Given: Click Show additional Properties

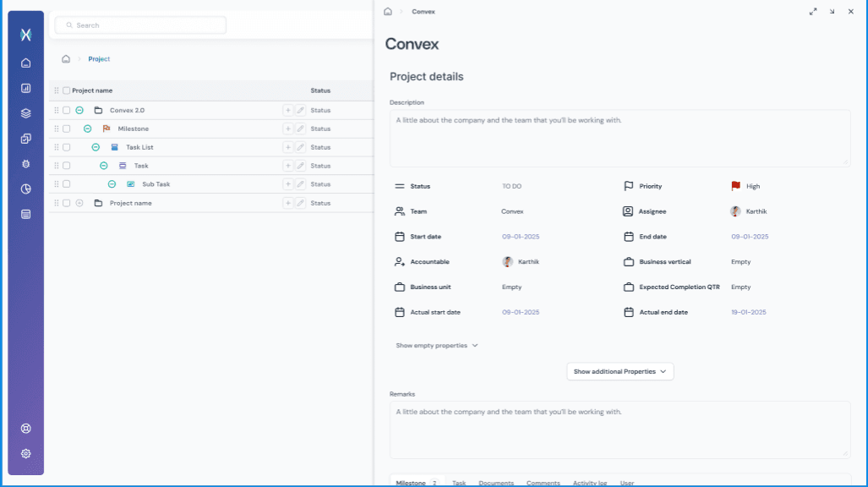Looking at the screenshot, I should [620, 371].
